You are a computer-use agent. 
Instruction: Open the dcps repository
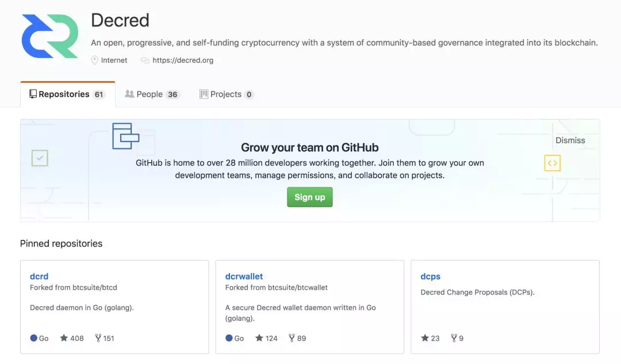pyautogui.click(x=431, y=276)
